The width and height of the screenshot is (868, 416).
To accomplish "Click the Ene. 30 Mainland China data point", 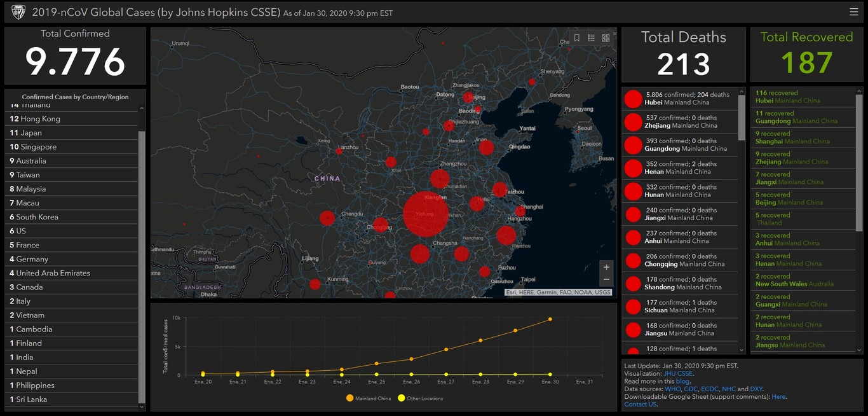I will point(550,319).
